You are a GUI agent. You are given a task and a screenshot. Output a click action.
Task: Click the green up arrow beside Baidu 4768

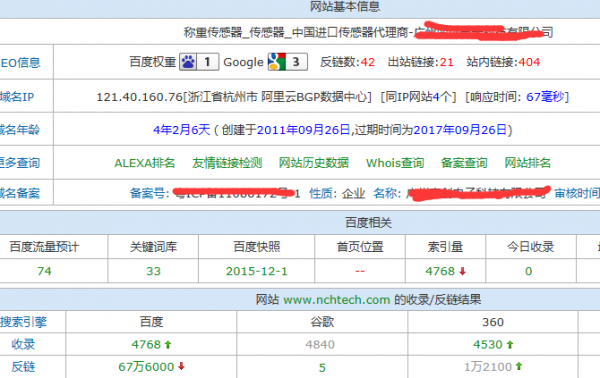[x=168, y=345]
